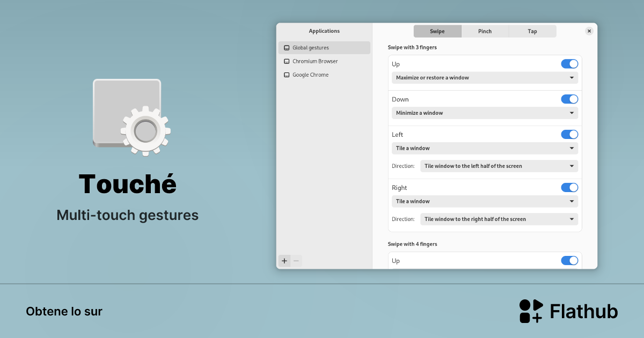Add a new application with the plus icon
644x338 pixels.
284,261
